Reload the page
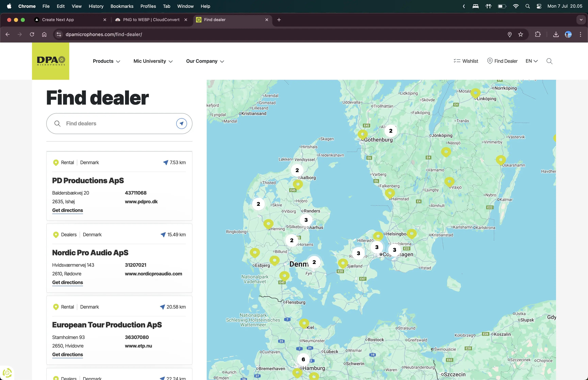The height and width of the screenshot is (380, 588). [x=32, y=34]
